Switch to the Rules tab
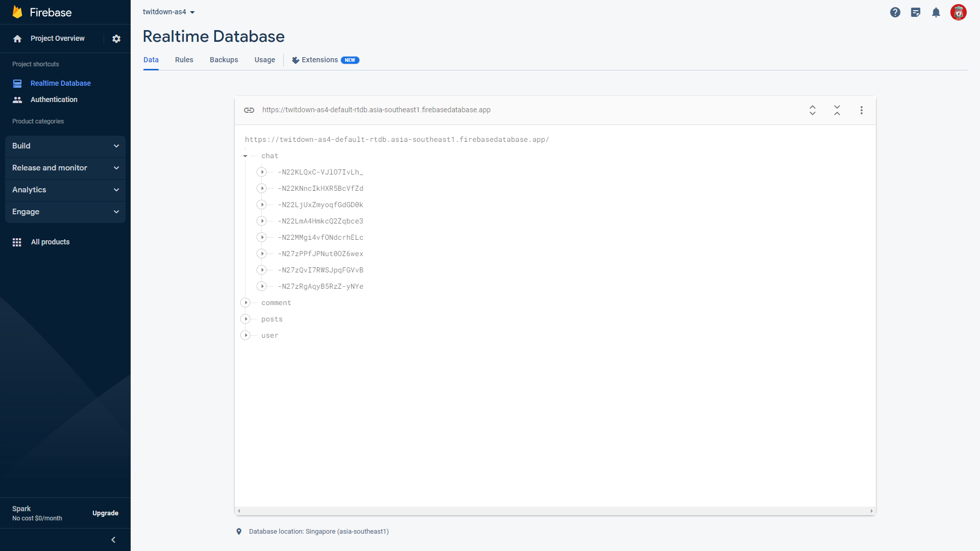The height and width of the screenshot is (551, 980). point(184,60)
